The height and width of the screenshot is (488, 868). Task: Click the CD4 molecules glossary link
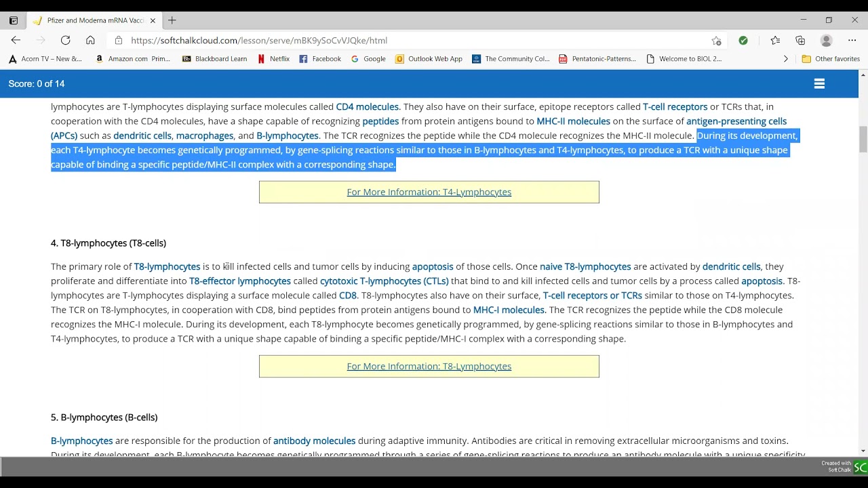click(x=368, y=106)
